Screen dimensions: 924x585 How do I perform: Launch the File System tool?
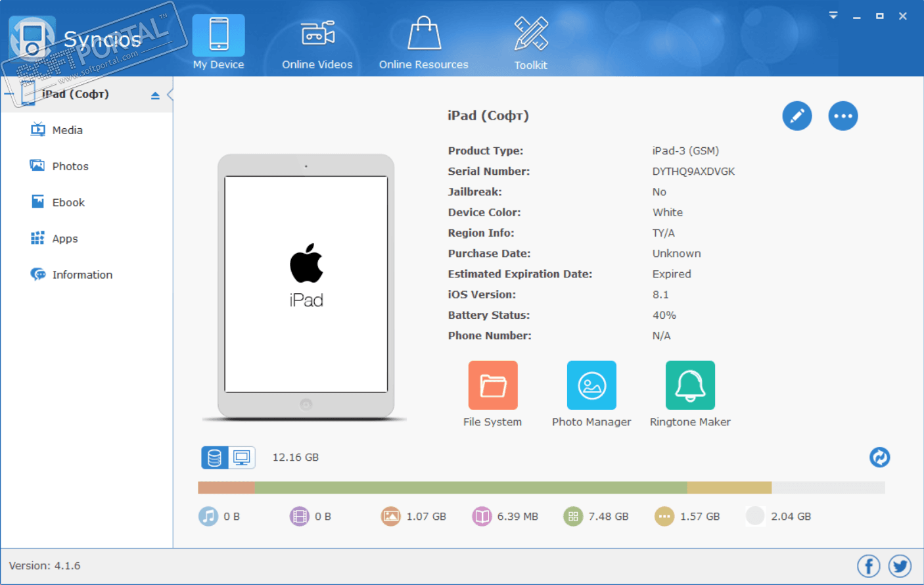coord(493,394)
